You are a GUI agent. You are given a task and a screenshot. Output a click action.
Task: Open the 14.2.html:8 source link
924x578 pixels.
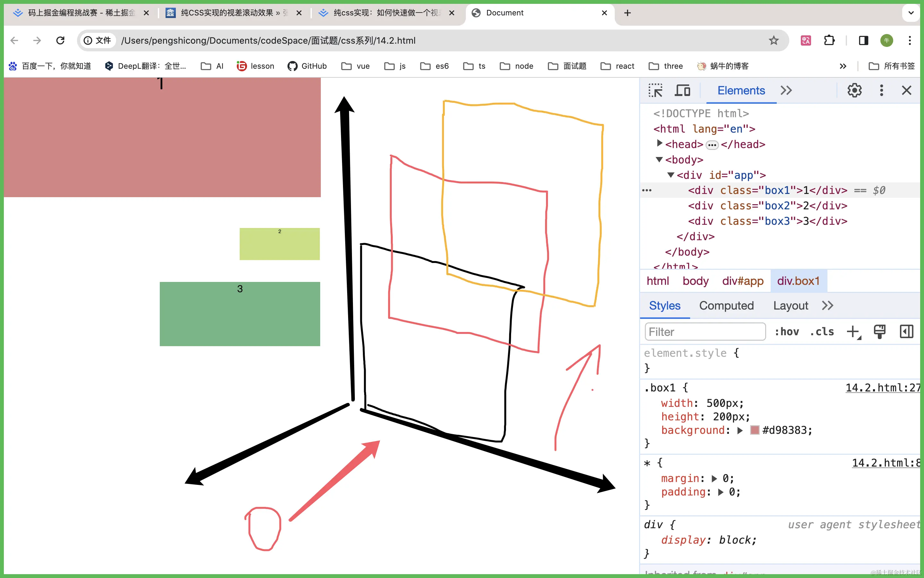(x=886, y=463)
